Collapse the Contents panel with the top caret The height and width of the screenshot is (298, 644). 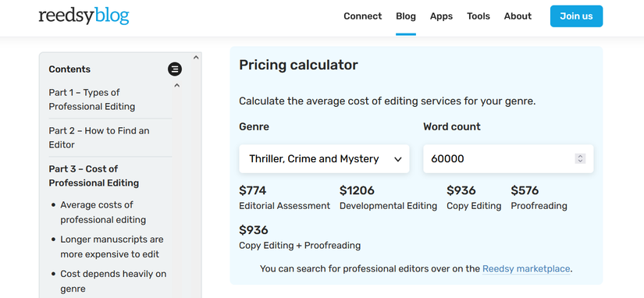point(196,58)
